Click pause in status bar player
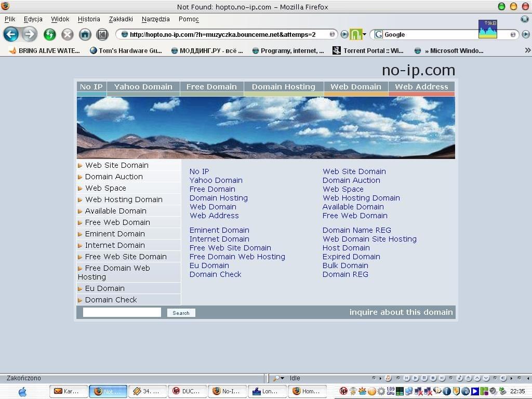This screenshot has width=532, height=399. (x=424, y=378)
